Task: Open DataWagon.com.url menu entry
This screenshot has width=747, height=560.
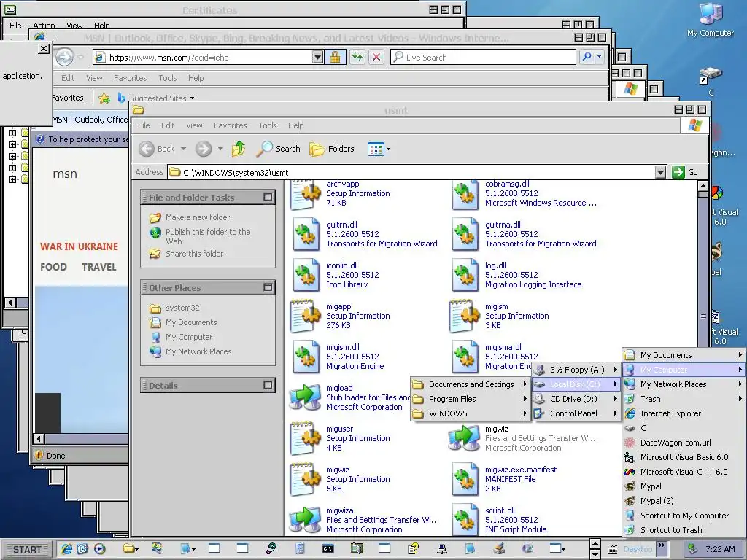Action: 684,443
